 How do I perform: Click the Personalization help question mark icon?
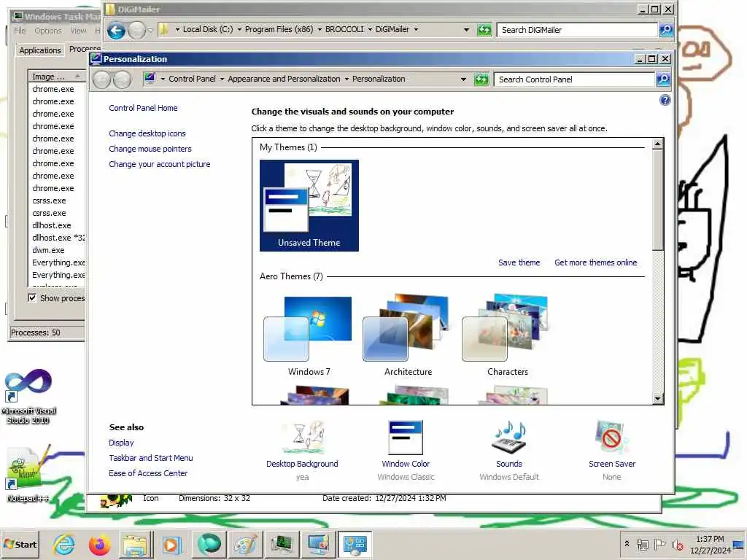pyautogui.click(x=665, y=100)
